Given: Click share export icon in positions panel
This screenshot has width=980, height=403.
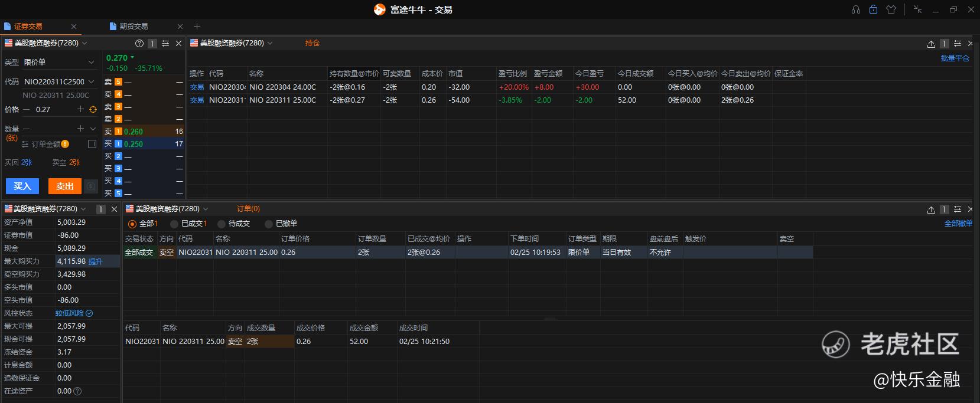Looking at the screenshot, I should tap(931, 44).
